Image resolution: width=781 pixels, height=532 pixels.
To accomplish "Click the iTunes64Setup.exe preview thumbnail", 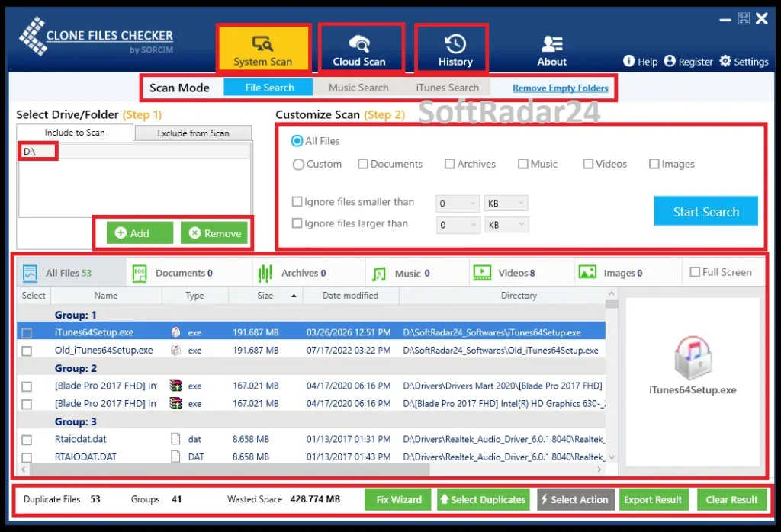I will tap(693, 358).
